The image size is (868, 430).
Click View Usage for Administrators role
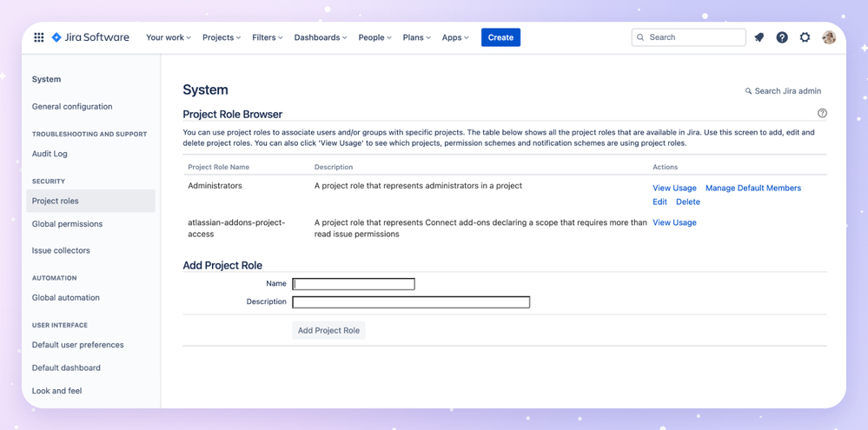tap(674, 189)
